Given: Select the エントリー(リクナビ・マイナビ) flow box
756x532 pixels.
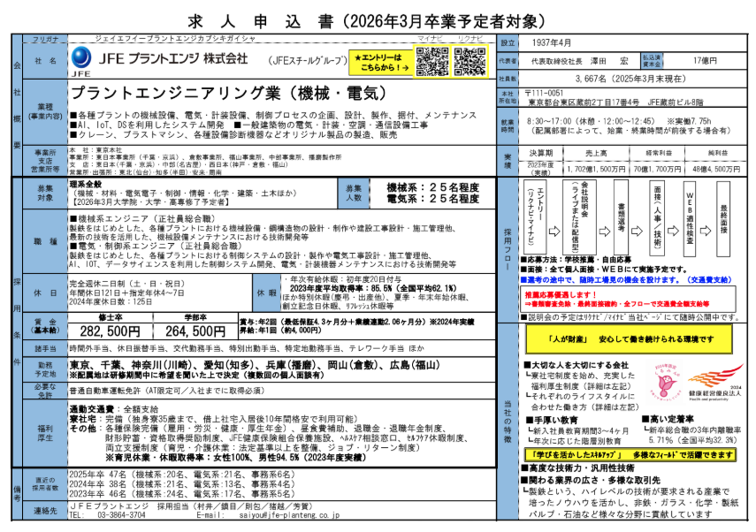Looking at the screenshot, I should point(535,217).
